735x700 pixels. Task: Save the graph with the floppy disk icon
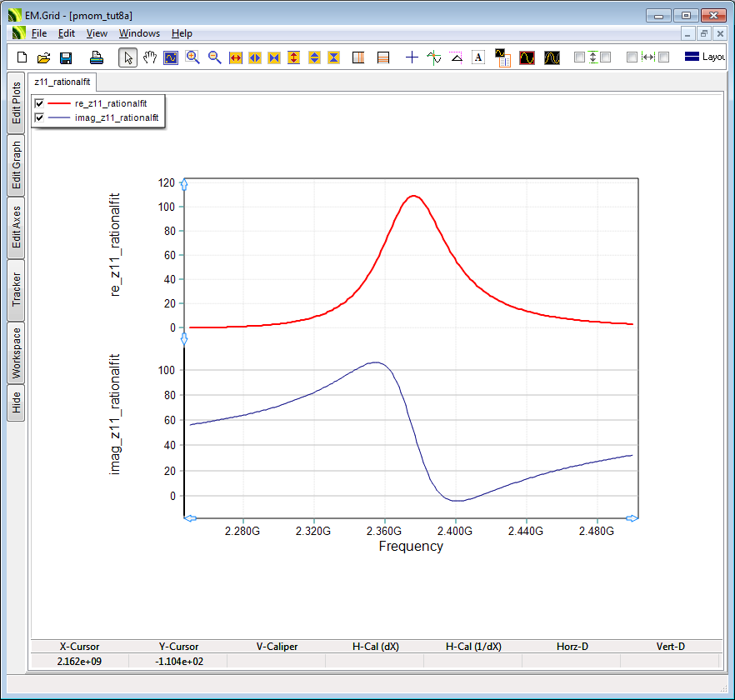click(66, 57)
